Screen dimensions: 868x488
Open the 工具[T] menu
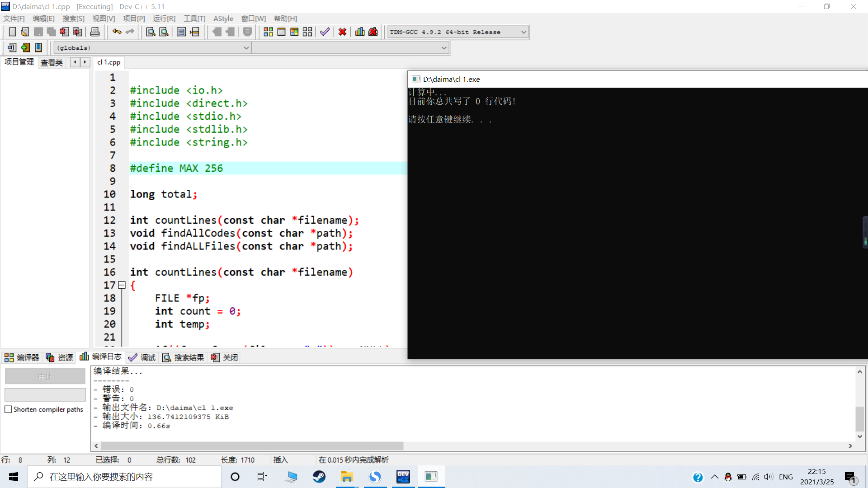(194, 19)
